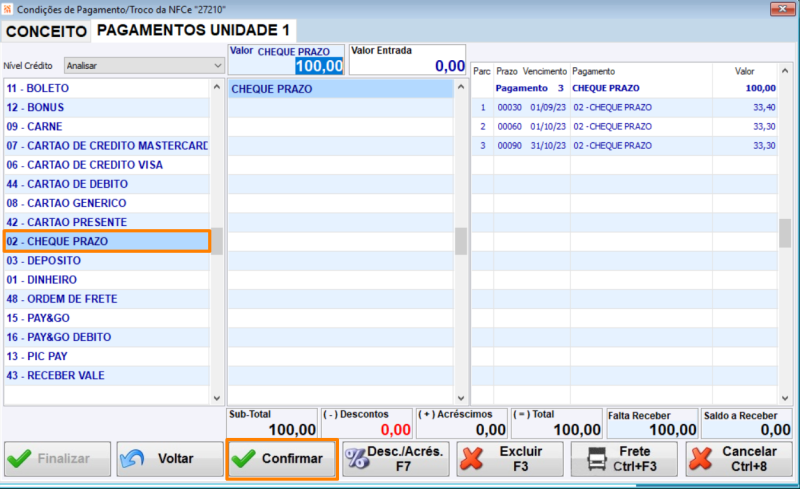The height and width of the screenshot is (489, 800).
Task: Click CHEQUE PRAZO row in middle list
Action: pyautogui.click(x=340, y=89)
